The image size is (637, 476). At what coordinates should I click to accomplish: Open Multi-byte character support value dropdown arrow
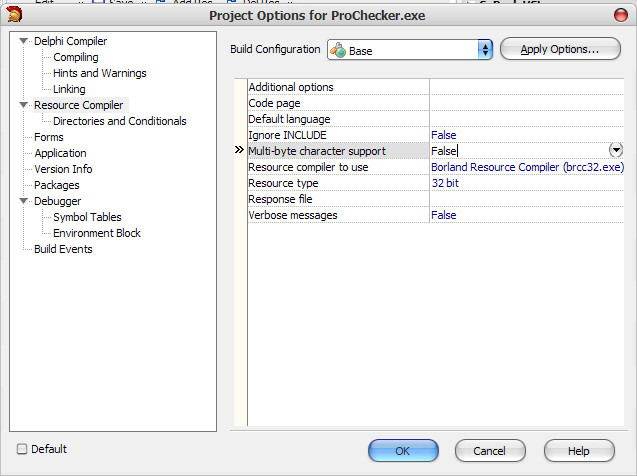click(x=616, y=150)
